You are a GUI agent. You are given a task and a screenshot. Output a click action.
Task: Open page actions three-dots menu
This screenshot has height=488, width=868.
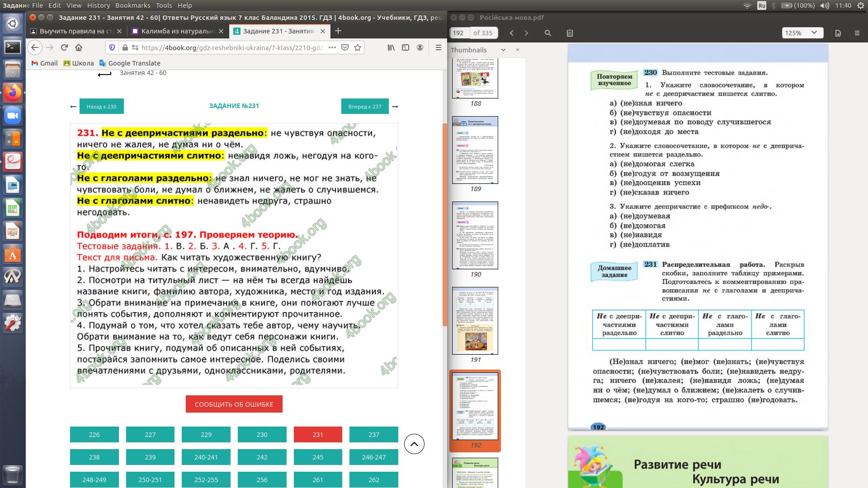[x=332, y=47]
